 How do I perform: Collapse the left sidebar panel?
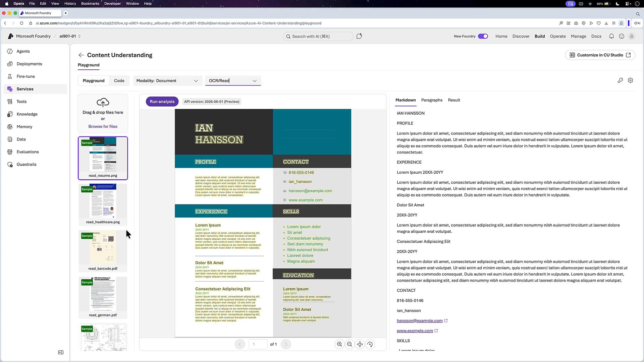coord(61,352)
